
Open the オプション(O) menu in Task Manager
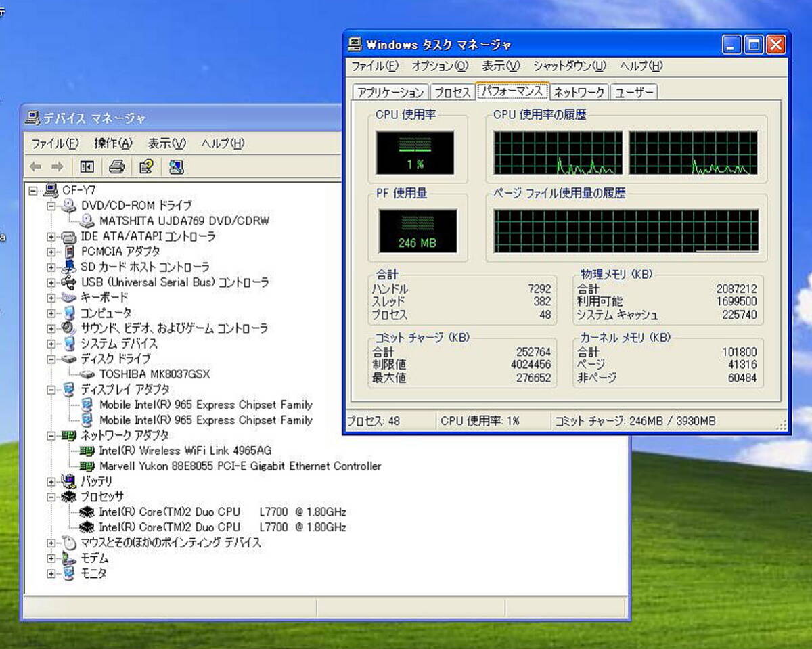[440, 66]
